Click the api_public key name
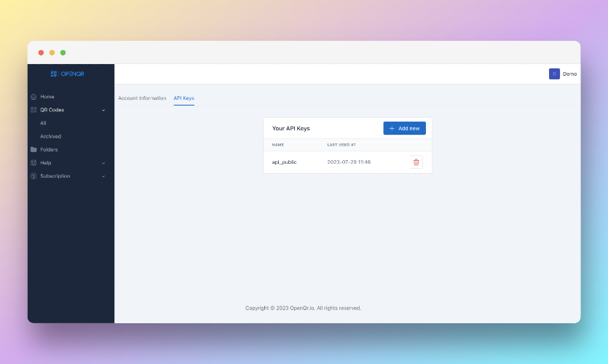The width and height of the screenshot is (608, 364). (x=284, y=162)
